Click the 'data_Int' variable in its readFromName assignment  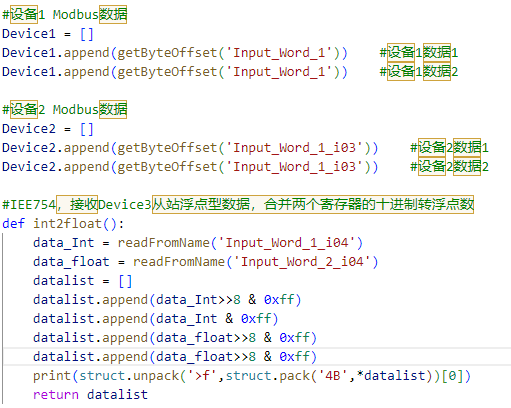pyautogui.click(x=64, y=243)
